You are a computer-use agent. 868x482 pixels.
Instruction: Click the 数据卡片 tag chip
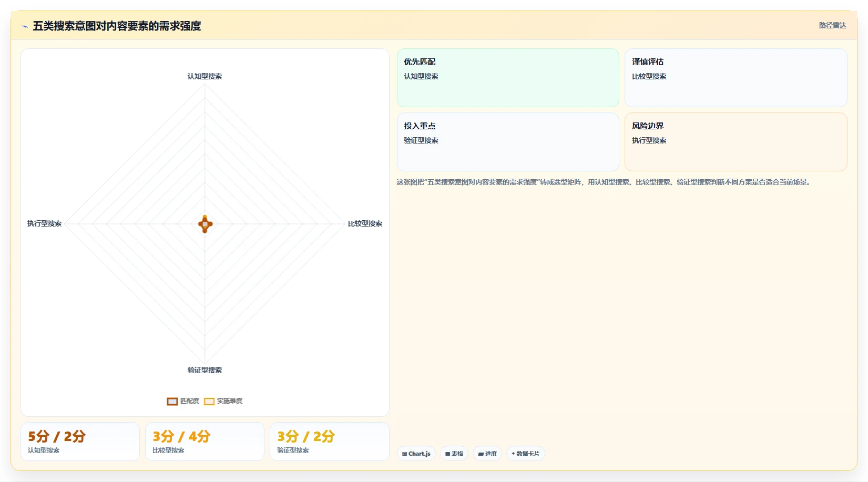point(526,454)
